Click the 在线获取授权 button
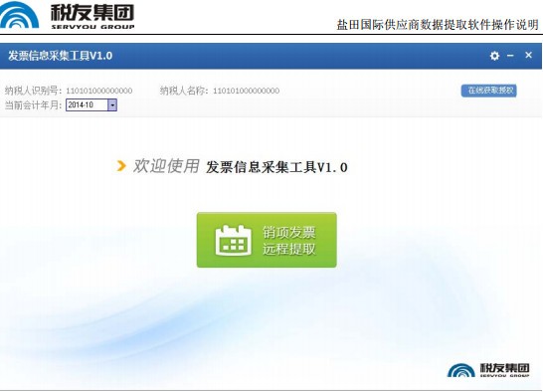Image resolution: width=543 pixels, height=392 pixels. 489,91
